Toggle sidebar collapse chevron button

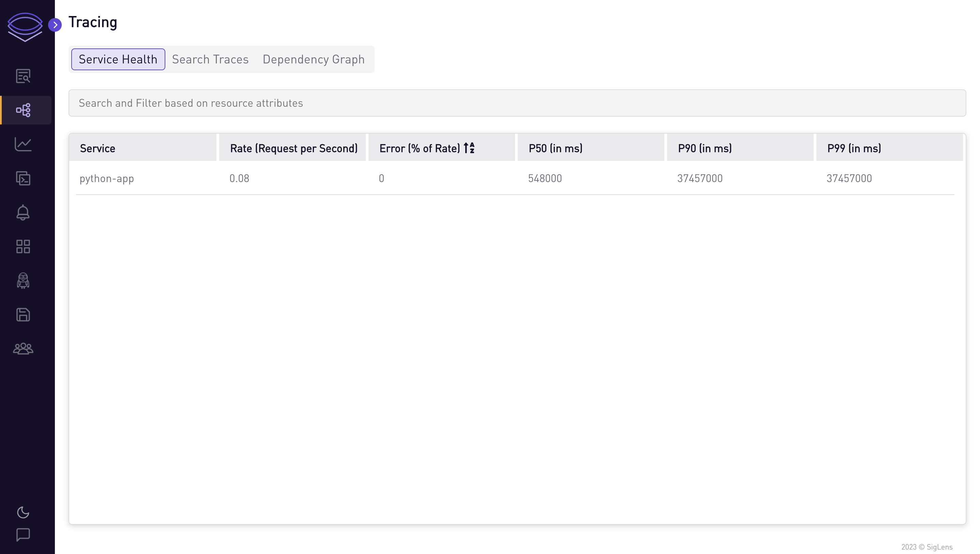(55, 25)
